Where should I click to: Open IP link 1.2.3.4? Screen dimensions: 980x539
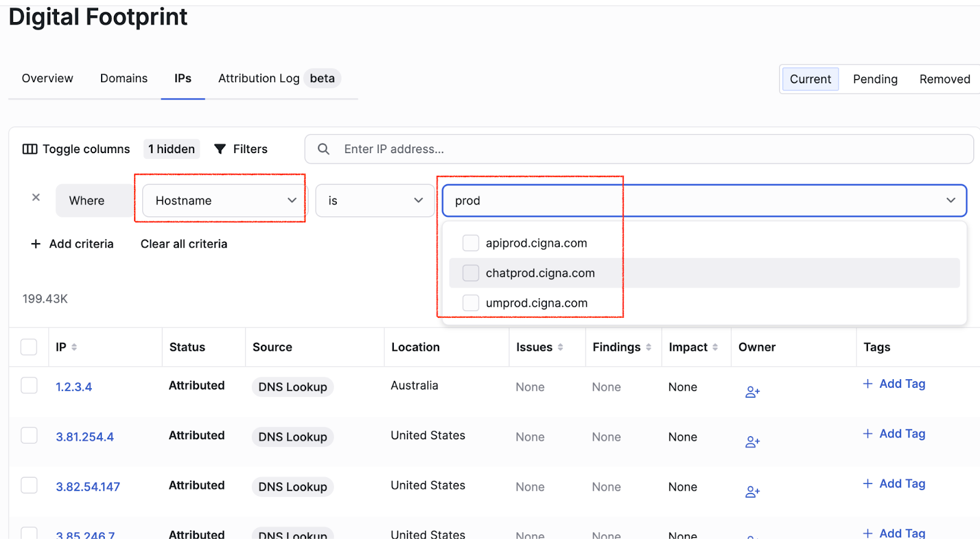(x=73, y=387)
